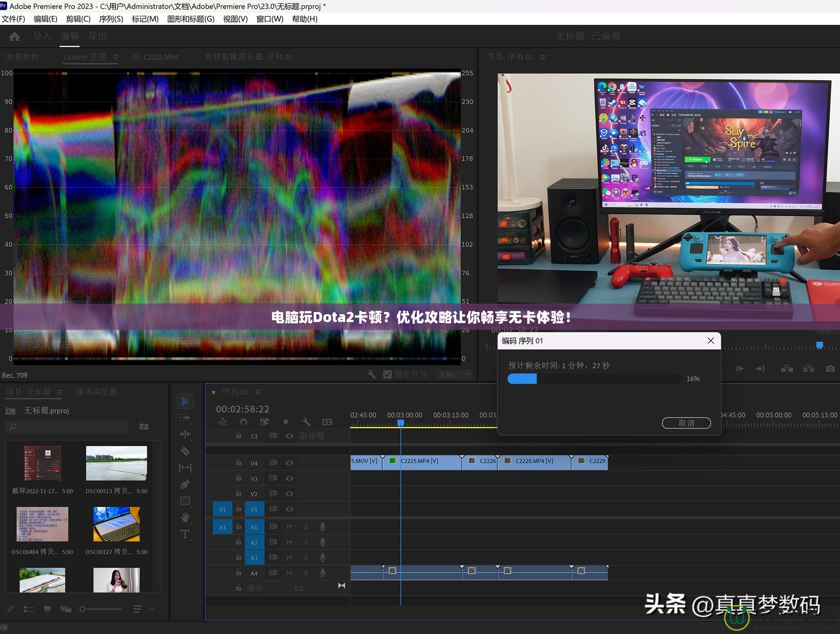The height and width of the screenshot is (634, 840).
Task: Toggle C1 caption track eye
Action: coord(289,436)
